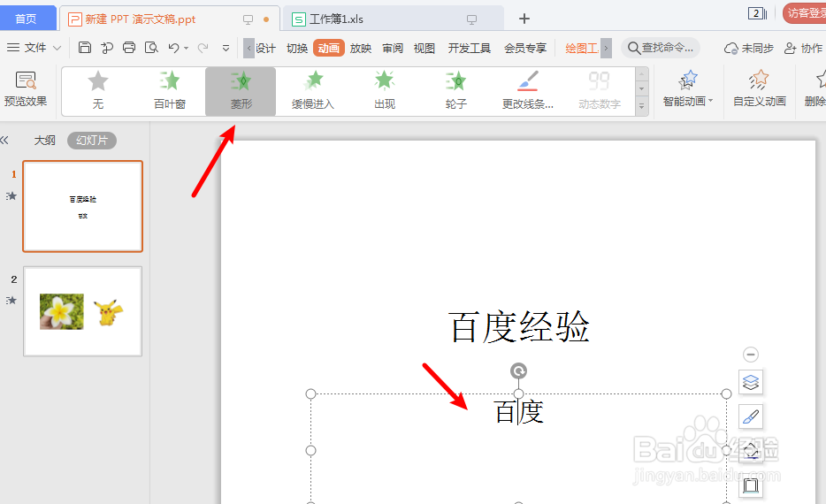
Task: Select slide 1 thumbnail
Action: point(83,206)
